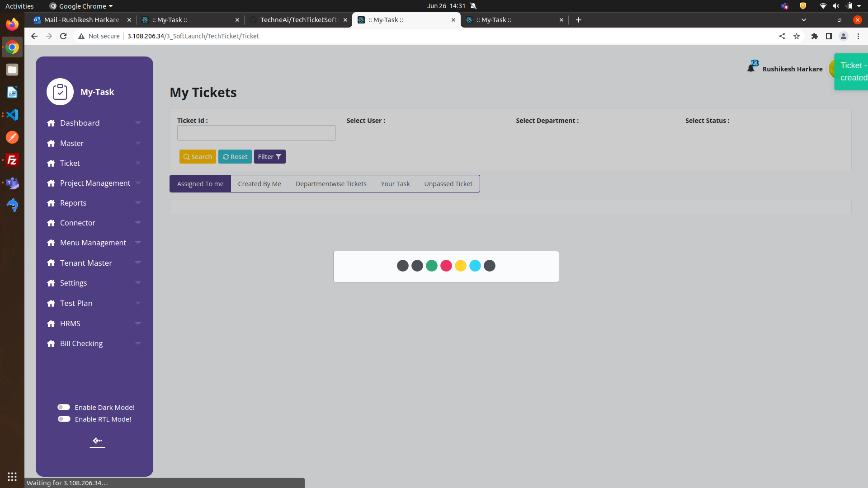Viewport: 868px width, 488px height.
Task: Switch to the Assigned To me tab
Action: point(200,184)
